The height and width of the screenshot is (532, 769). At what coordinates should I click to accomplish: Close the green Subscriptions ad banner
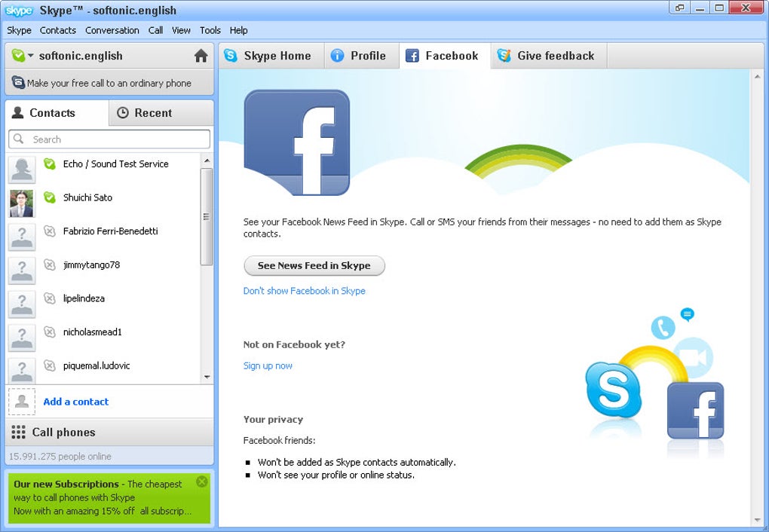click(x=201, y=482)
